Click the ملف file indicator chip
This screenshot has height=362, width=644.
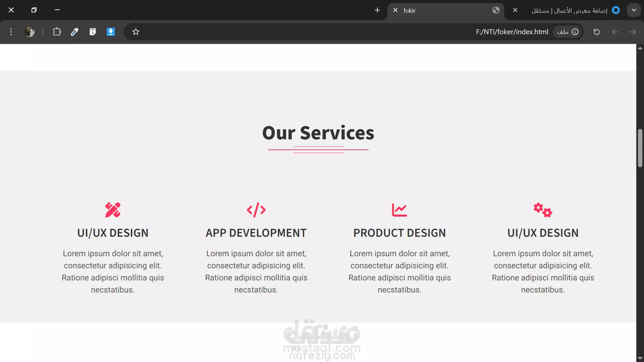[568, 32]
